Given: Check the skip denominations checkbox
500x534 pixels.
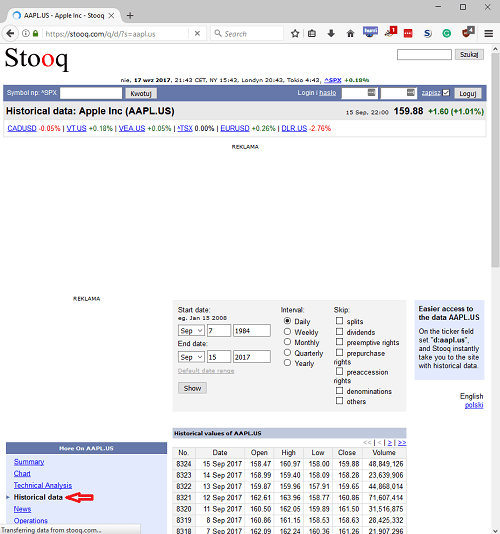Looking at the screenshot, I should click(x=339, y=390).
